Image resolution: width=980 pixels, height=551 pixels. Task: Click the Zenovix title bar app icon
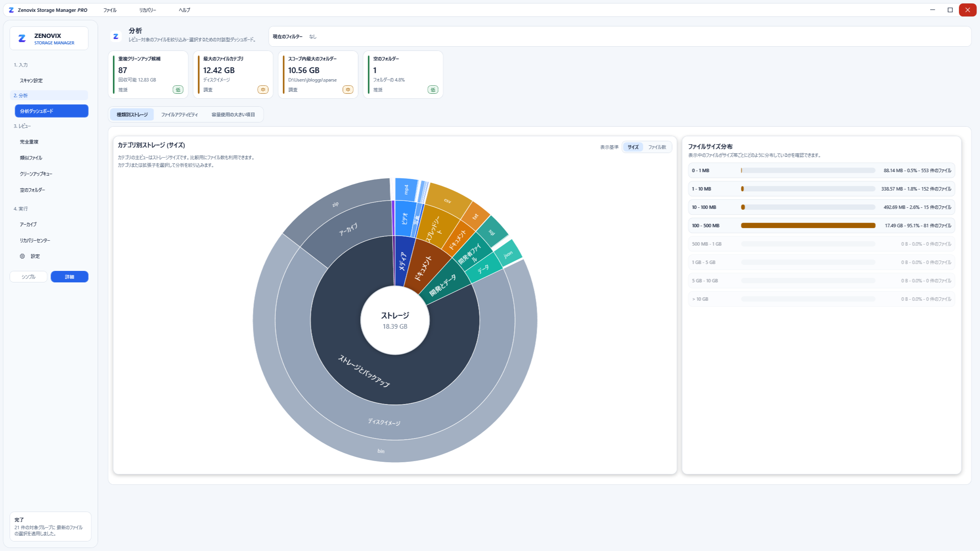[11, 10]
